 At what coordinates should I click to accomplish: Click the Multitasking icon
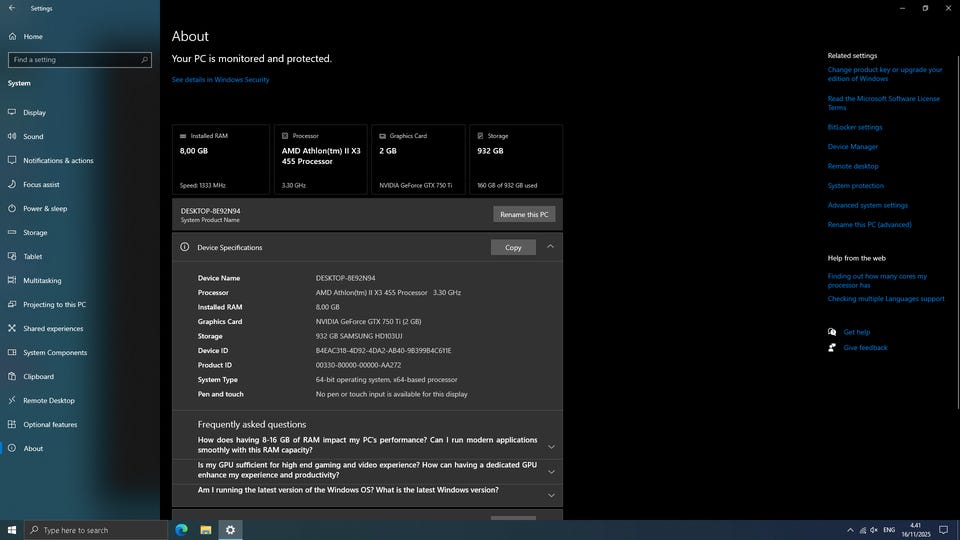[12, 280]
